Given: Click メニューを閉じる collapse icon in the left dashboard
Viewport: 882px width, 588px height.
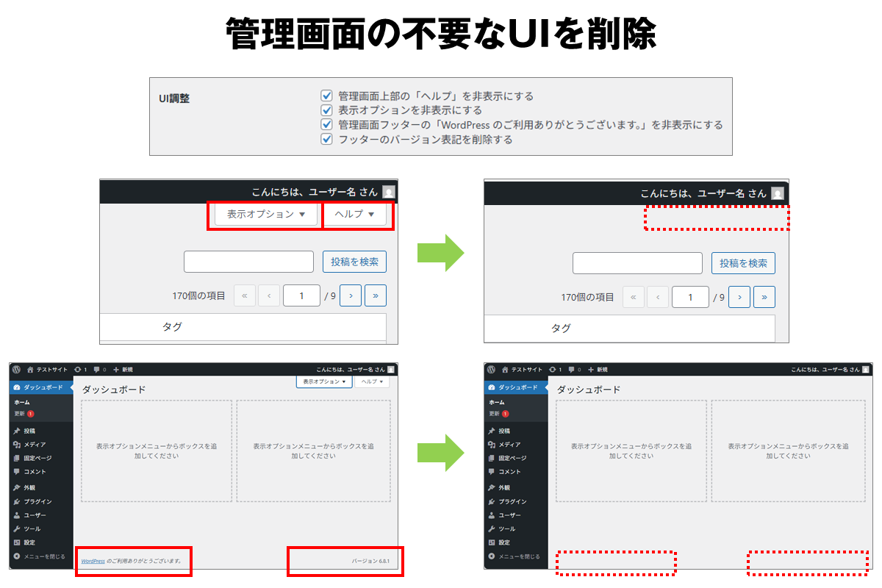Looking at the screenshot, I should click(x=17, y=556).
